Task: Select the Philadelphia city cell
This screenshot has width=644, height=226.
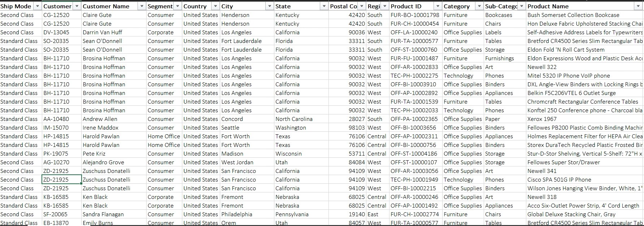Action: pyautogui.click(x=237, y=214)
